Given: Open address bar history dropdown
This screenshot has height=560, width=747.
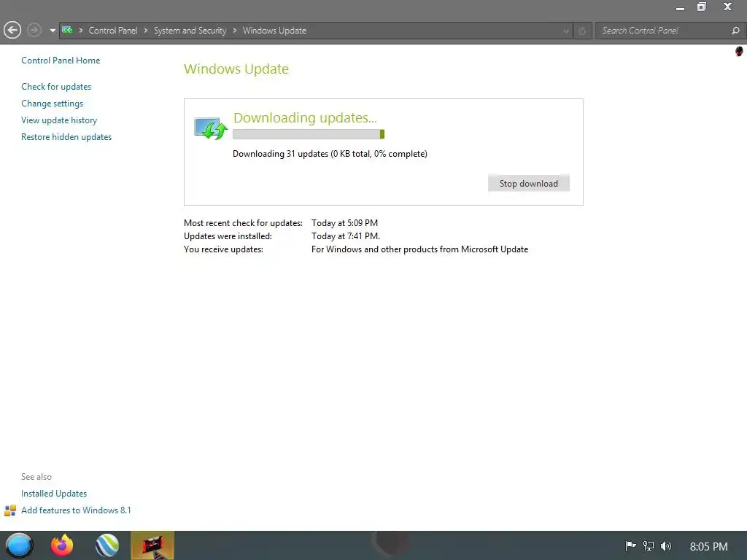Looking at the screenshot, I should 566,31.
